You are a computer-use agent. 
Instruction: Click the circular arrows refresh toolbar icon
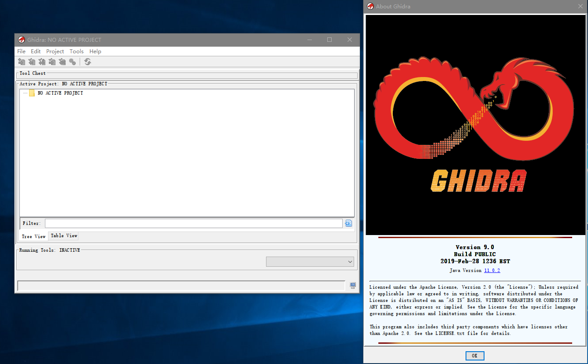[88, 62]
